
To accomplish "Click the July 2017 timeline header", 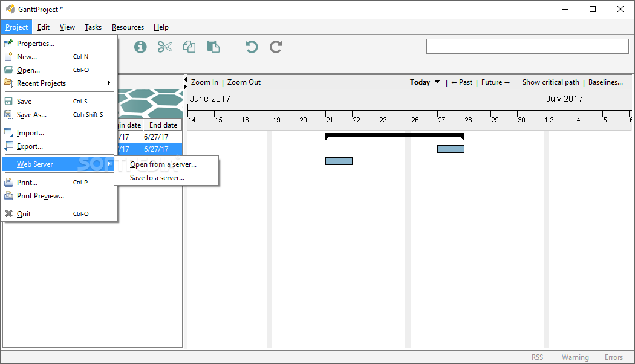I will click(564, 99).
